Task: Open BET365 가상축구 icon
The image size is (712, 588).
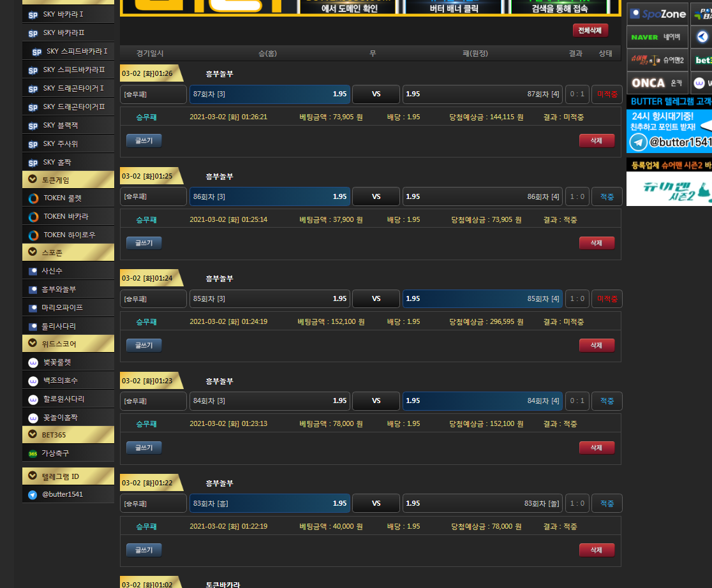Action: click(33, 453)
